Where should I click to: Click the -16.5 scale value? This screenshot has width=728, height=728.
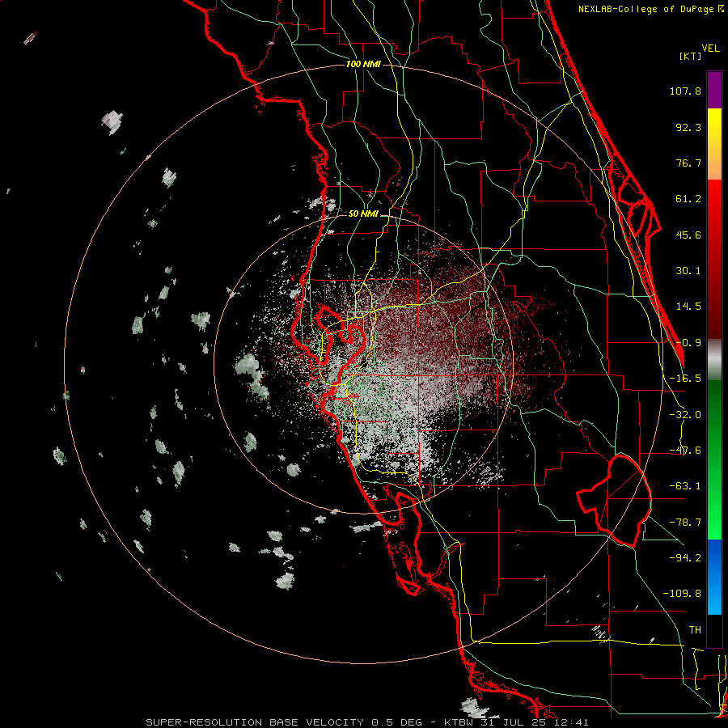pos(685,379)
